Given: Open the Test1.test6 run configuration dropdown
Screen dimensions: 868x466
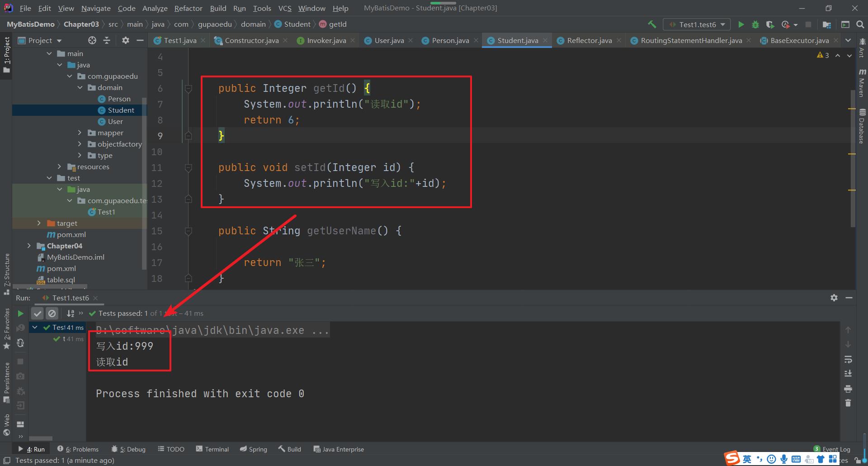Looking at the screenshot, I should 697,24.
